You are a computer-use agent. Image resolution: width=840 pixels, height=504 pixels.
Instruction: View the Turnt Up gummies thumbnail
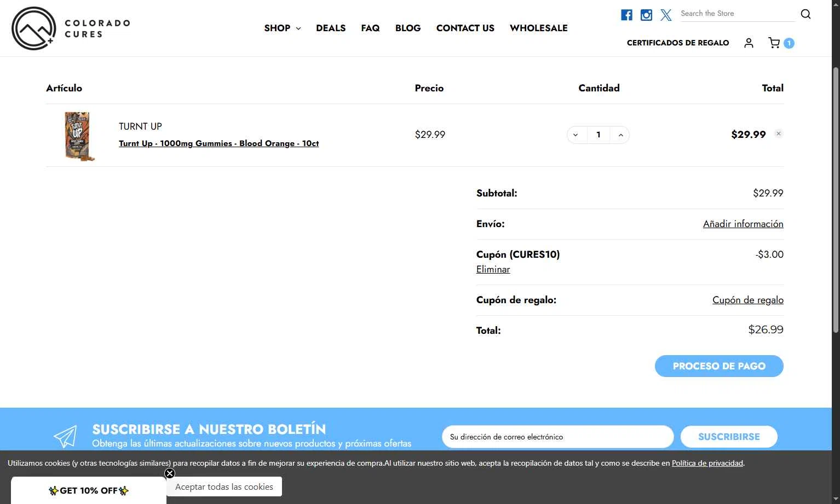click(x=80, y=136)
